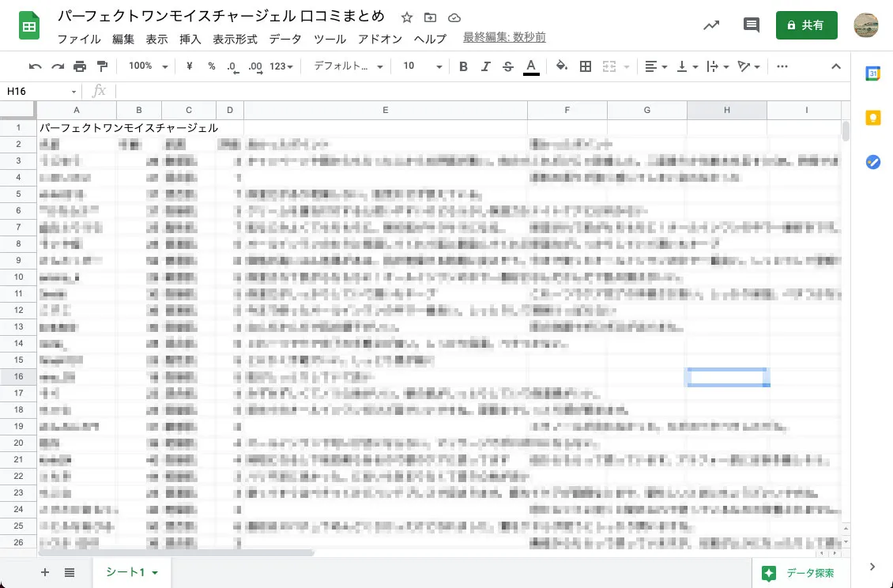The height and width of the screenshot is (588, 893).
Task: Open the comment history
Action: (x=751, y=24)
